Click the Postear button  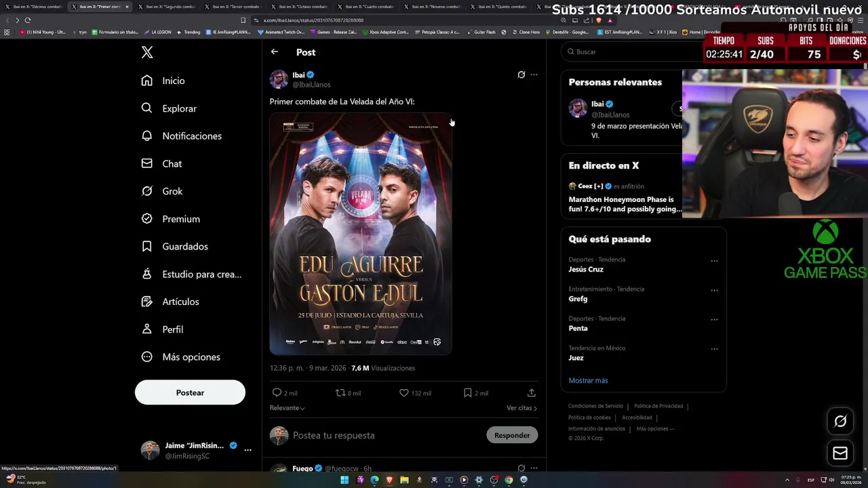pos(190,392)
